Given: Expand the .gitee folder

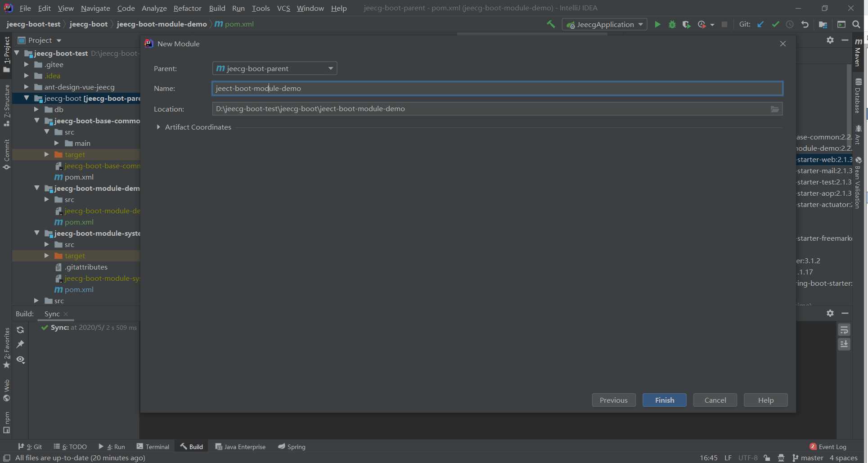Looking at the screenshot, I should point(27,65).
